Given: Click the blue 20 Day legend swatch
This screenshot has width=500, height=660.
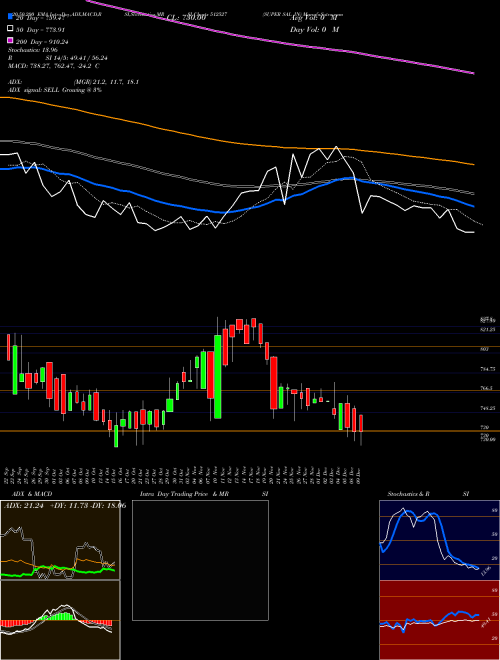Looking at the screenshot, I should pyautogui.click(x=10, y=18).
